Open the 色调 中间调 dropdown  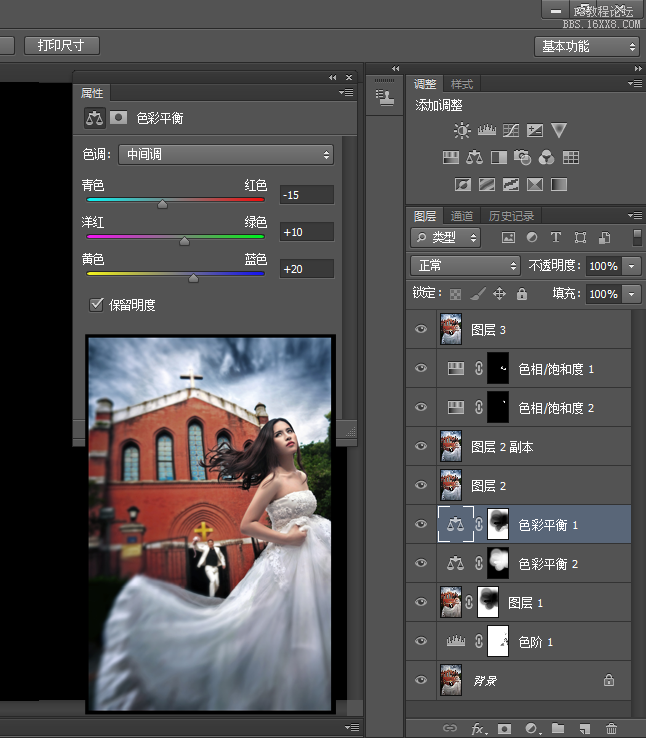226,154
